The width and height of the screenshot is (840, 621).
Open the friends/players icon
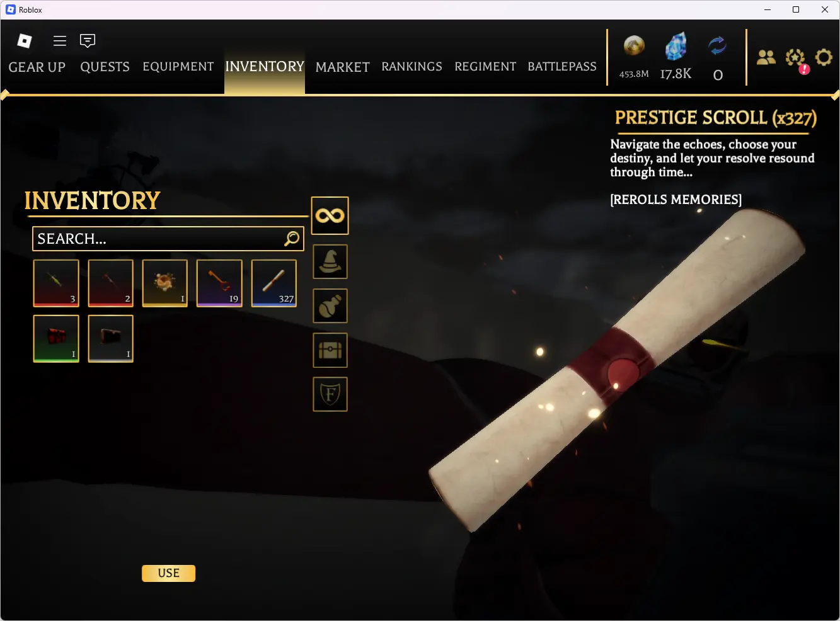[766, 57]
